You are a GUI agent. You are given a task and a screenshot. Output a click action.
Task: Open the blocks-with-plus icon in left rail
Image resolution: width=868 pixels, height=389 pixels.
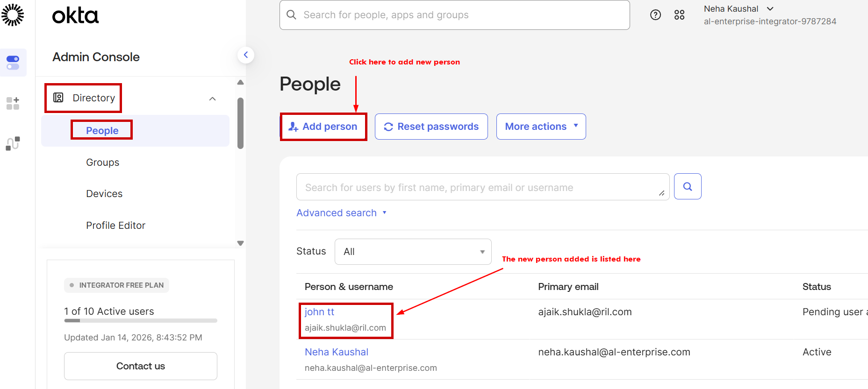(x=13, y=103)
